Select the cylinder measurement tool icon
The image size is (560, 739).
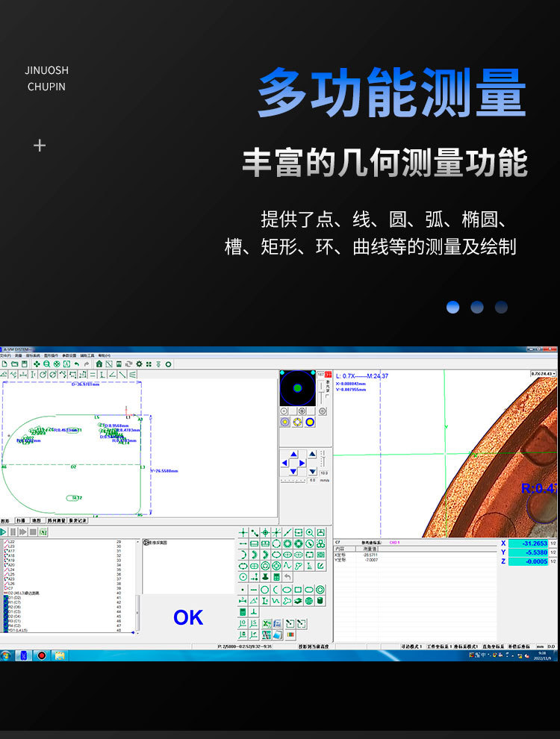click(x=320, y=601)
